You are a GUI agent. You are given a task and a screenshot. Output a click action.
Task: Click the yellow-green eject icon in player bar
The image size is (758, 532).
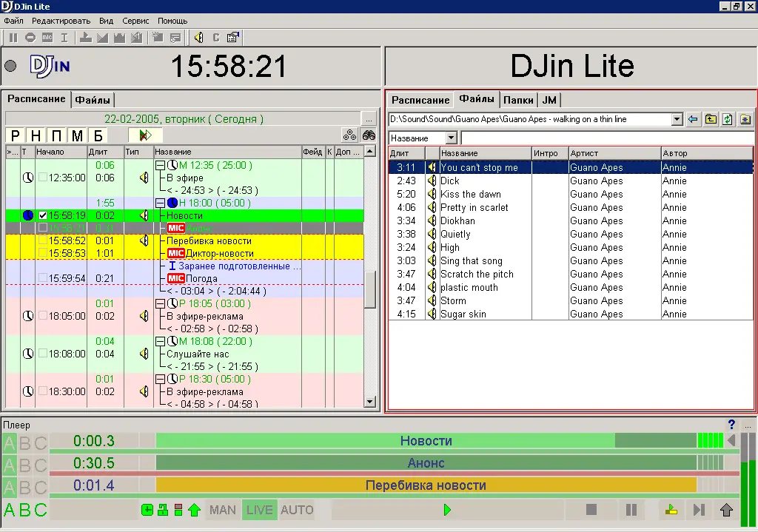(x=671, y=510)
